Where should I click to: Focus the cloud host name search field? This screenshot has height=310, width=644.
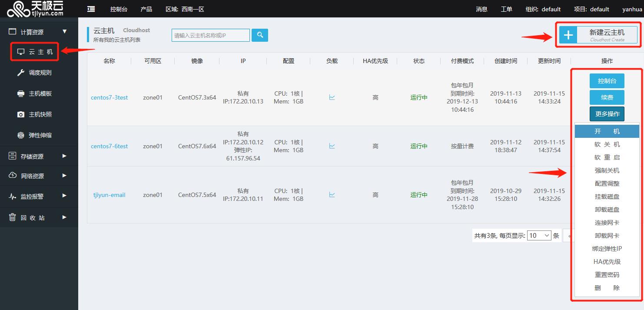(x=211, y=35)
